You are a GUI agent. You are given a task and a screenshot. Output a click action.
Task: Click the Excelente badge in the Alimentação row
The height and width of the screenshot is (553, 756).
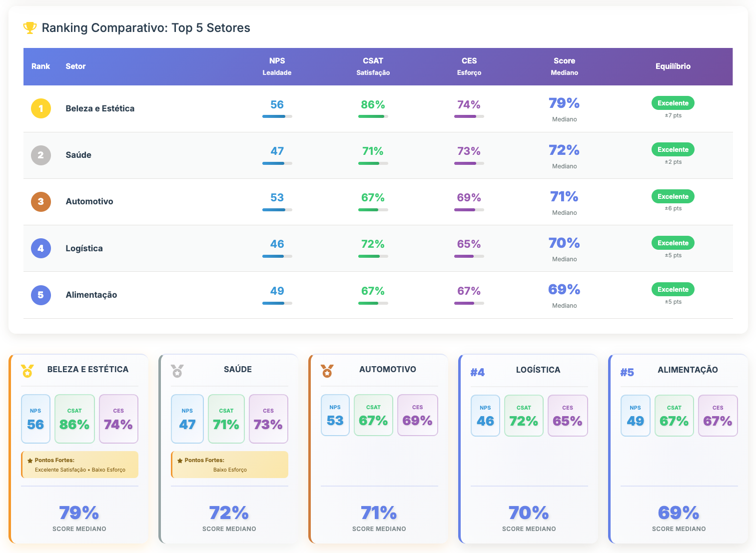point(673,289)
